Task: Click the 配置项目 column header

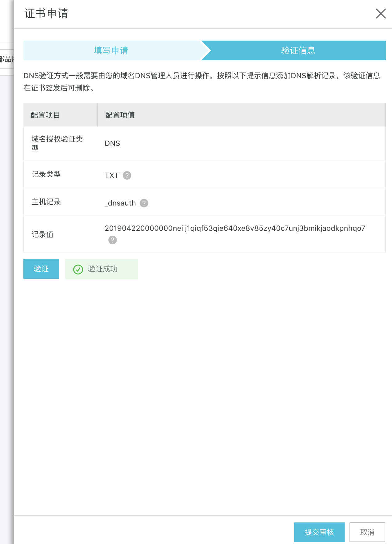Action: click(46, 115)
